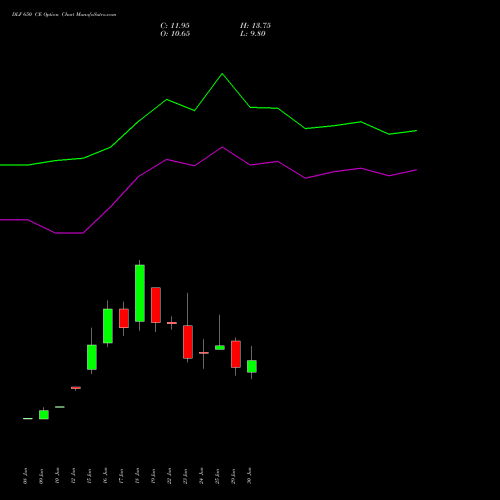Click the tall green candle for 18 Jun
The width and height of the screenshot is (500, 500).
click(x=140, y=293)
